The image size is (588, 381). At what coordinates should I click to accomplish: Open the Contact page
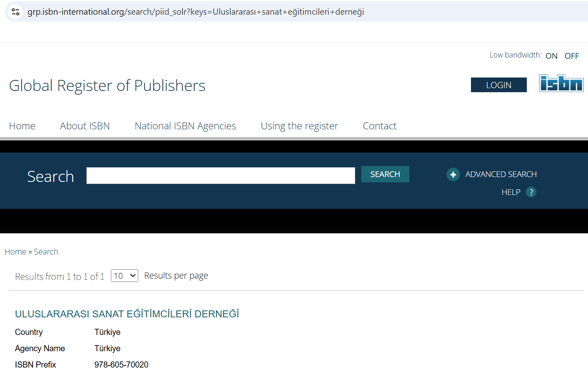point(380,126)
